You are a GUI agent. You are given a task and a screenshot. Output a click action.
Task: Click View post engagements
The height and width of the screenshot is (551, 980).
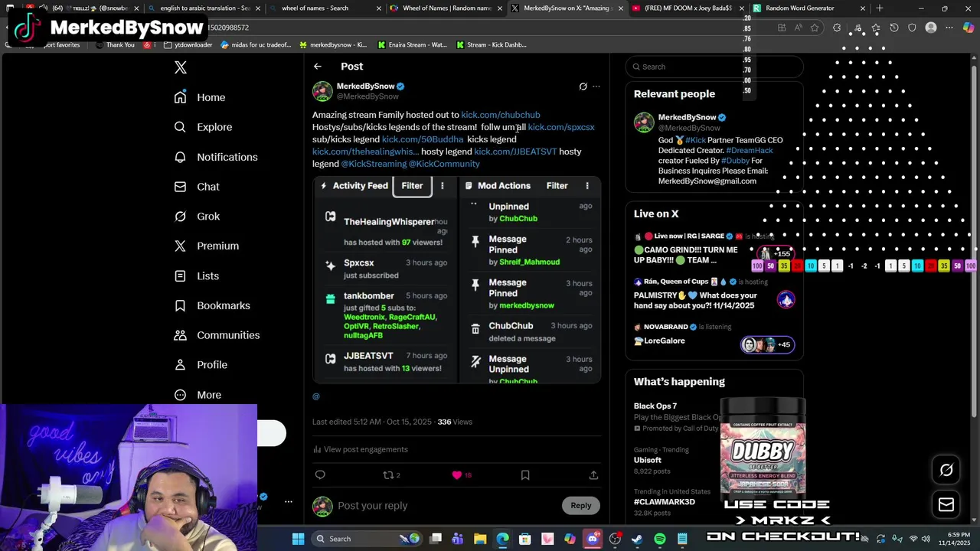click(360, 449)
